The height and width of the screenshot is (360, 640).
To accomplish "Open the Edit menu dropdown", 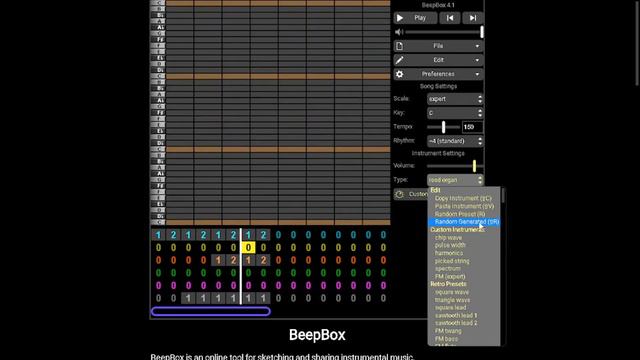I will coord(438,60).
